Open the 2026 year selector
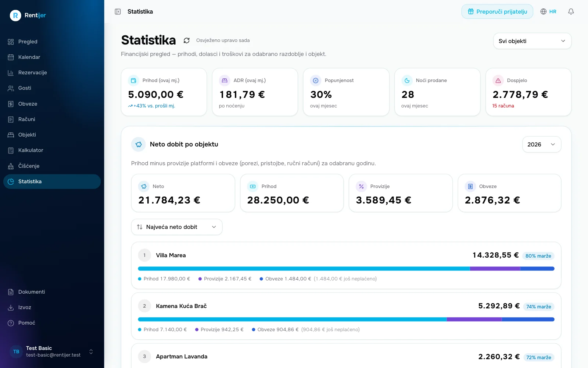This screenshot has height=368, width=588. (541, 145)
